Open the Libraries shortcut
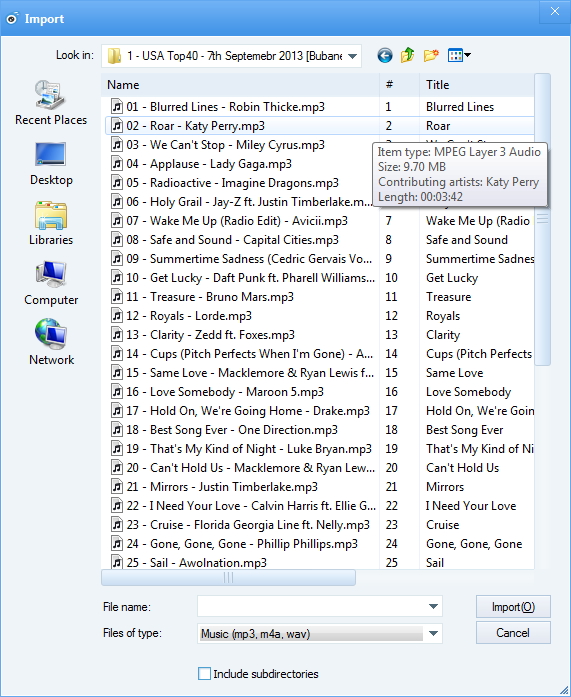Viewport: 571px width, 697px height. pyautogui.click(x=51, y=224)
